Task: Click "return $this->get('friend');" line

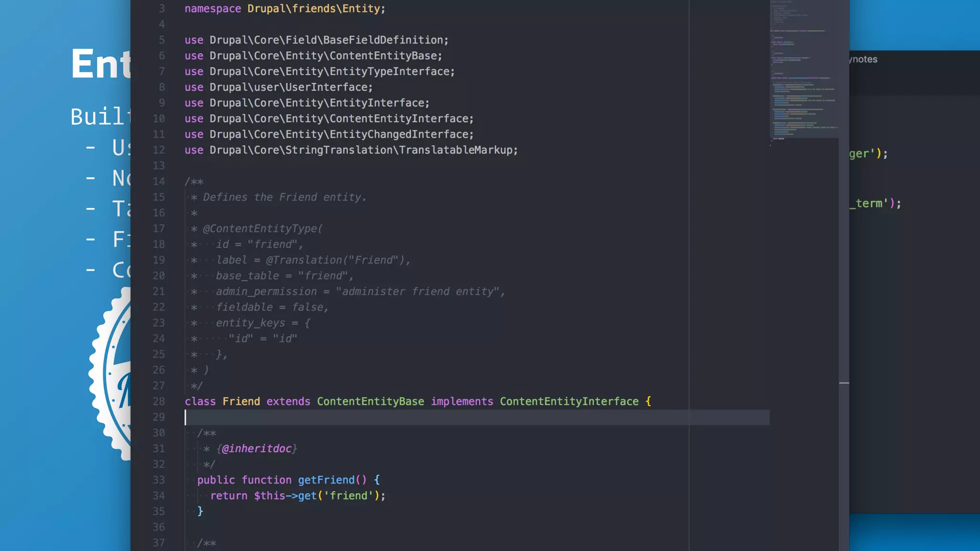Action: 298,496
